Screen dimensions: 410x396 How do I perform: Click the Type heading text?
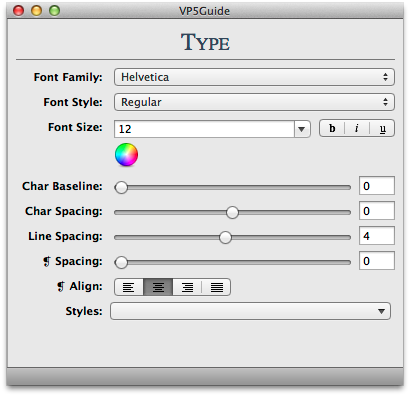pyautogui.click(x=205, y=42)
